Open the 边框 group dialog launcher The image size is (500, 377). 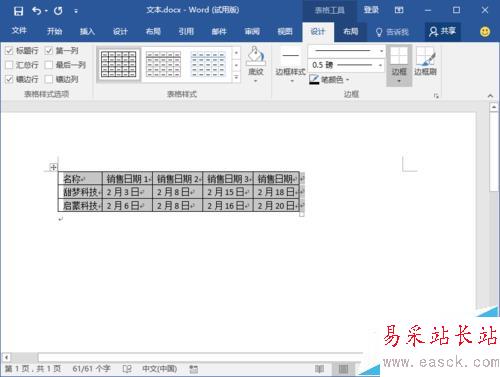coord(436,96)
